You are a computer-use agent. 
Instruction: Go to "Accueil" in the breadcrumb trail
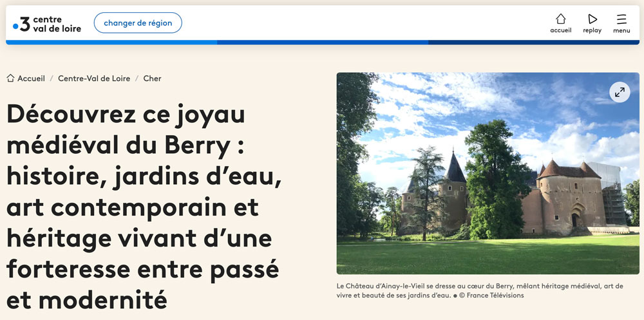[x=31, y=79]
